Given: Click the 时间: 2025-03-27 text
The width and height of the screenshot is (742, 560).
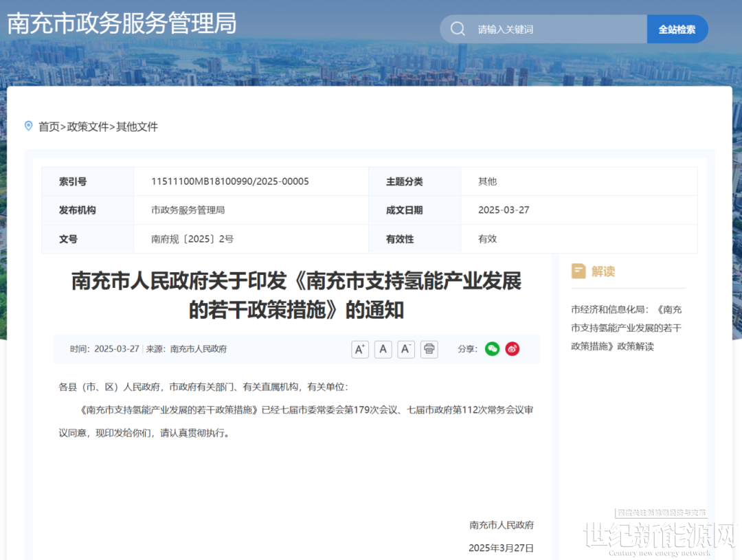Looking at the screenshot, I should click(x=104, y=349).
